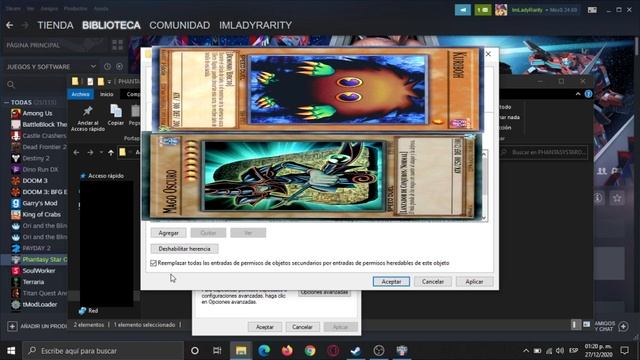640x360 pixels.
Task: Switch Steam to Big Picture mode icon
Action: click(592, 10)
